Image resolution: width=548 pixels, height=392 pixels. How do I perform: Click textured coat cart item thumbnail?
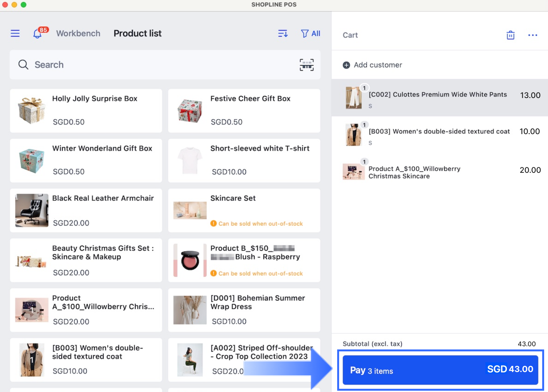354,135
